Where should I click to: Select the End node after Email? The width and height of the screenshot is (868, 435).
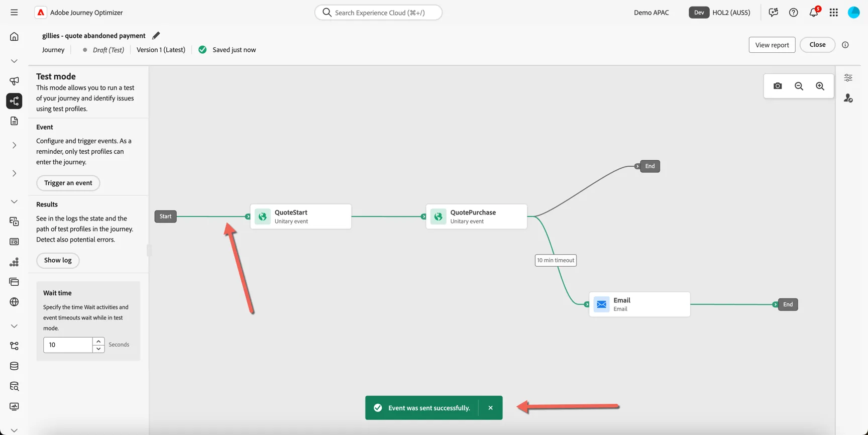click(788, 304)
